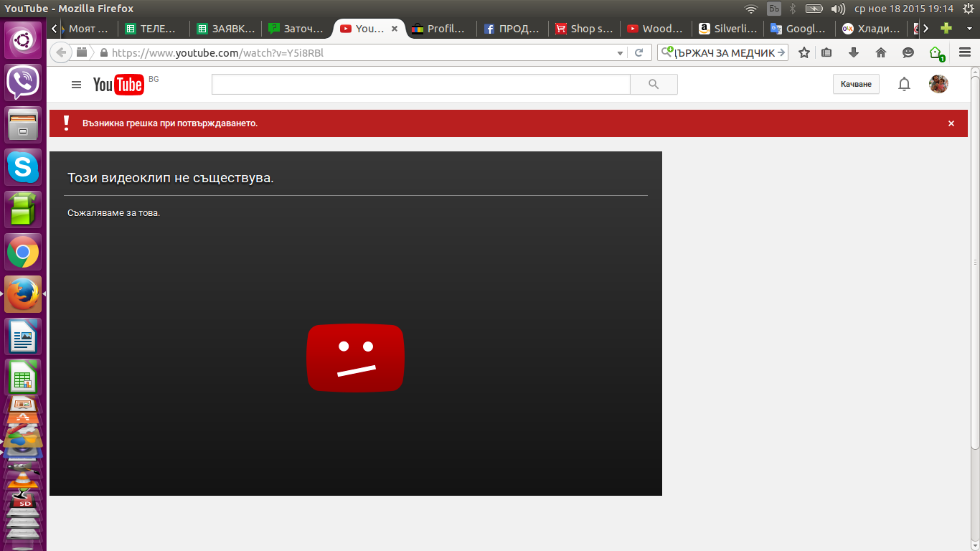Show bookmarks list icon in toolbar
Viewport: 980px width, 551px height.
tap(826, 52)
